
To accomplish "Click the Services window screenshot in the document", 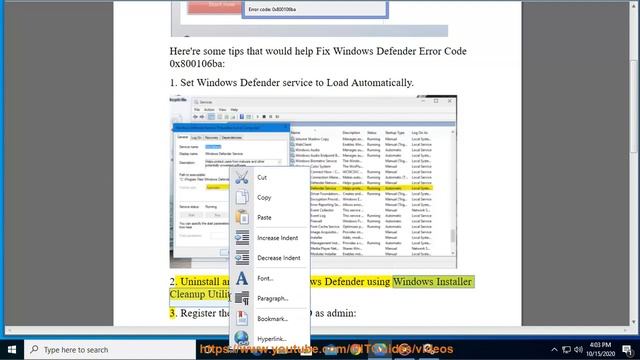I will coord(313,182).
